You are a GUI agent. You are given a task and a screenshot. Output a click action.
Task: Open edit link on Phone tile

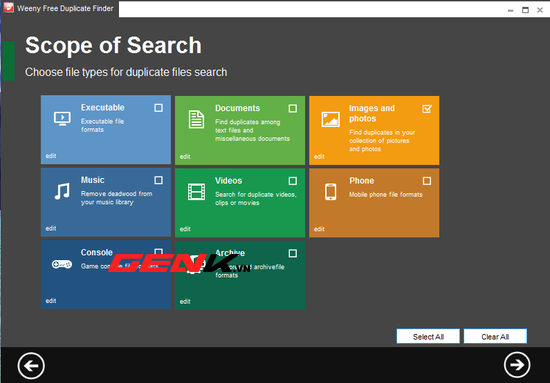(319, 229)
